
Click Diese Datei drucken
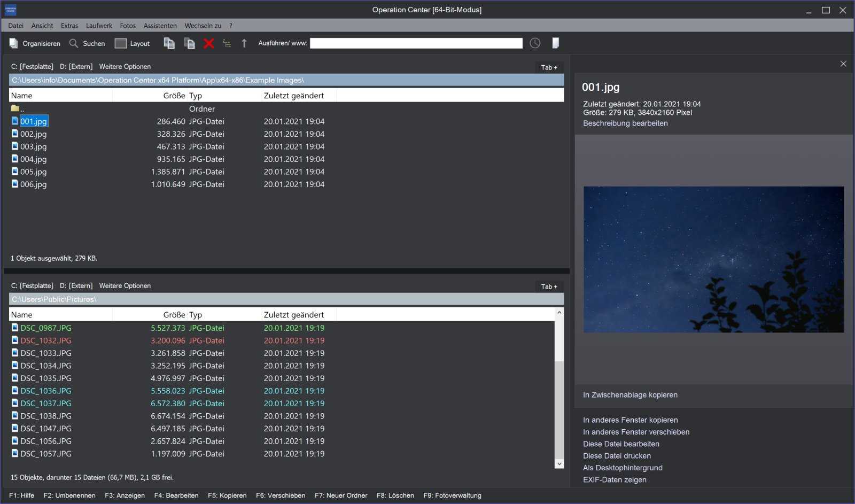pos(617,456)
